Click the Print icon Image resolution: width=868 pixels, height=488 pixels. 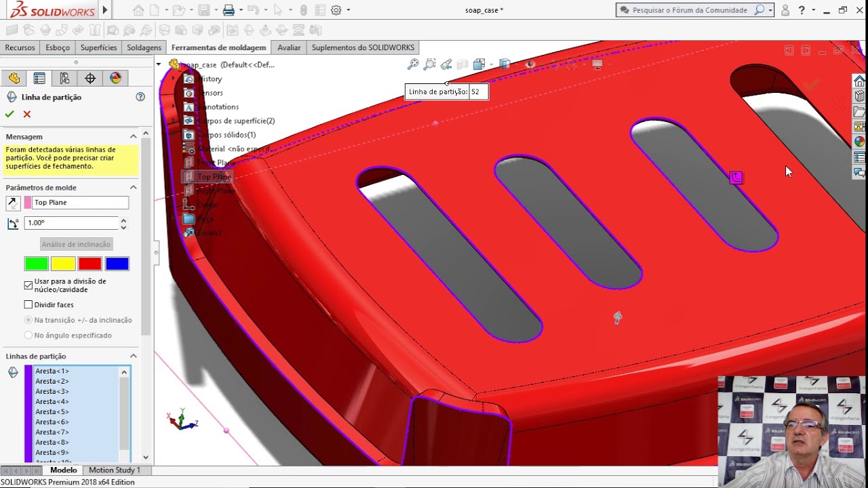tap(229, 10)
